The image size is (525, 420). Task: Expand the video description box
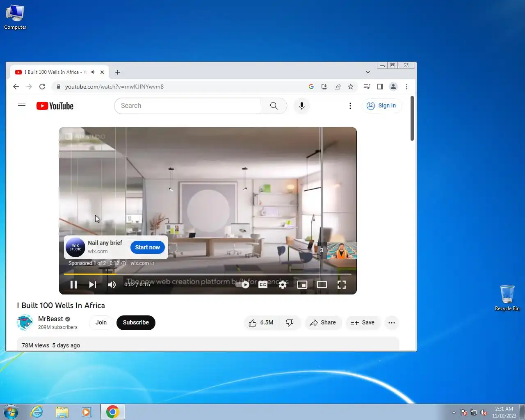[x=208, y=344]
